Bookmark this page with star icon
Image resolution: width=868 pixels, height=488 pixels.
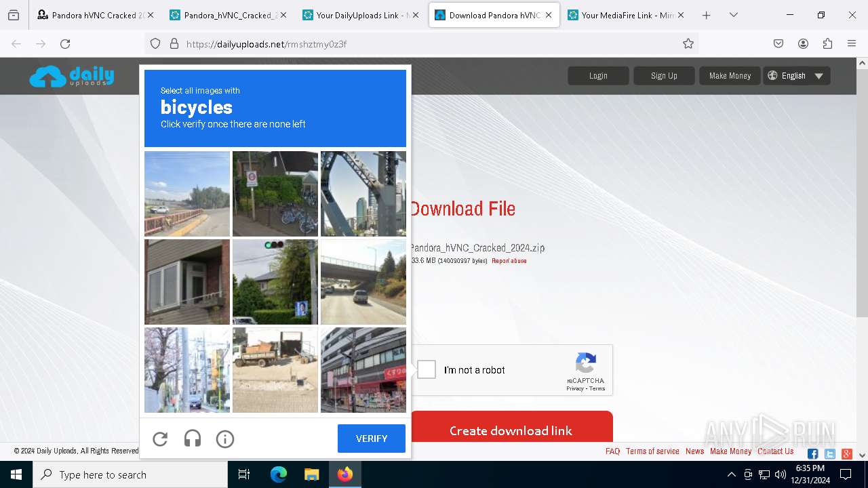tap(688, 43)
